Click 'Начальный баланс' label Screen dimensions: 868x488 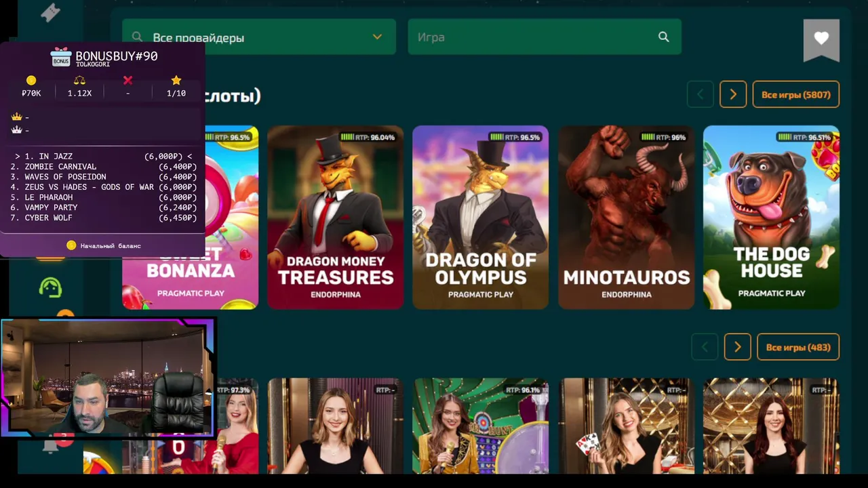[111, 245]
